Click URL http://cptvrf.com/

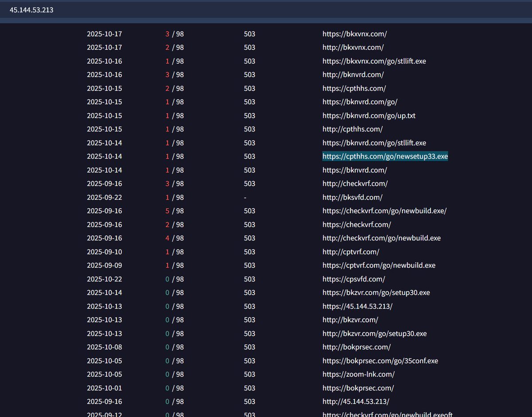click(351, 252)
